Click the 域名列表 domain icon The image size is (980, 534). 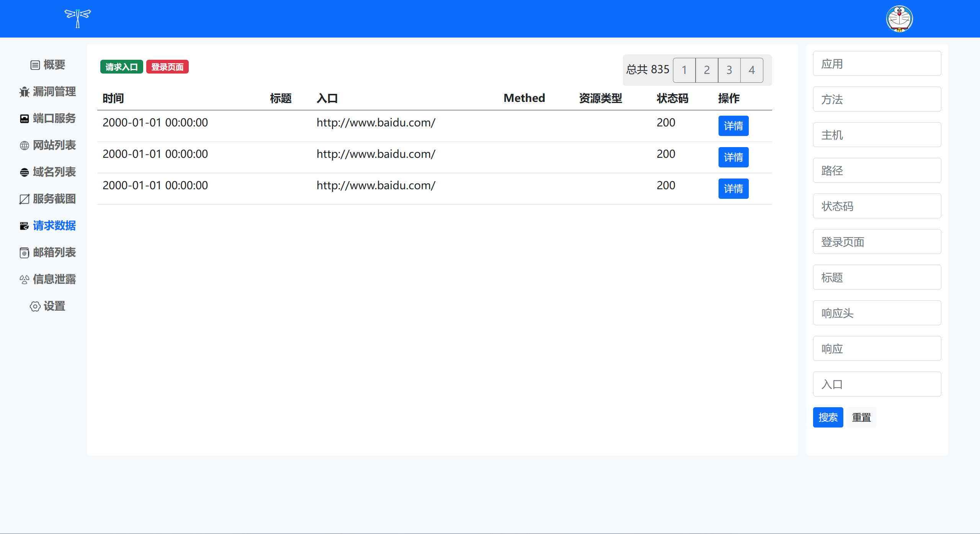coord(24,172)
